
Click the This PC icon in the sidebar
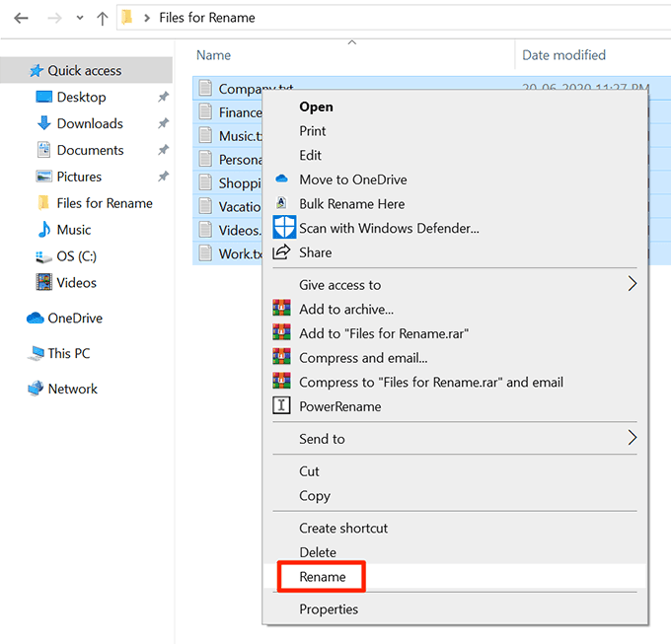(35, 353)
